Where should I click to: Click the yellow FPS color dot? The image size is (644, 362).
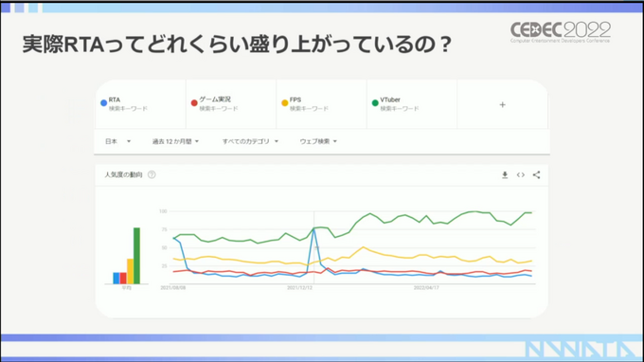(285, 102)
